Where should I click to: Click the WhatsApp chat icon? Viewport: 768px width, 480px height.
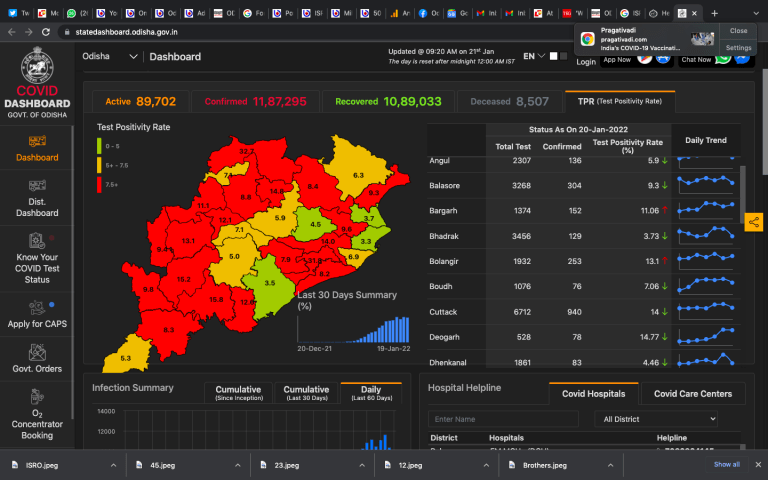(x=723, y=58)
